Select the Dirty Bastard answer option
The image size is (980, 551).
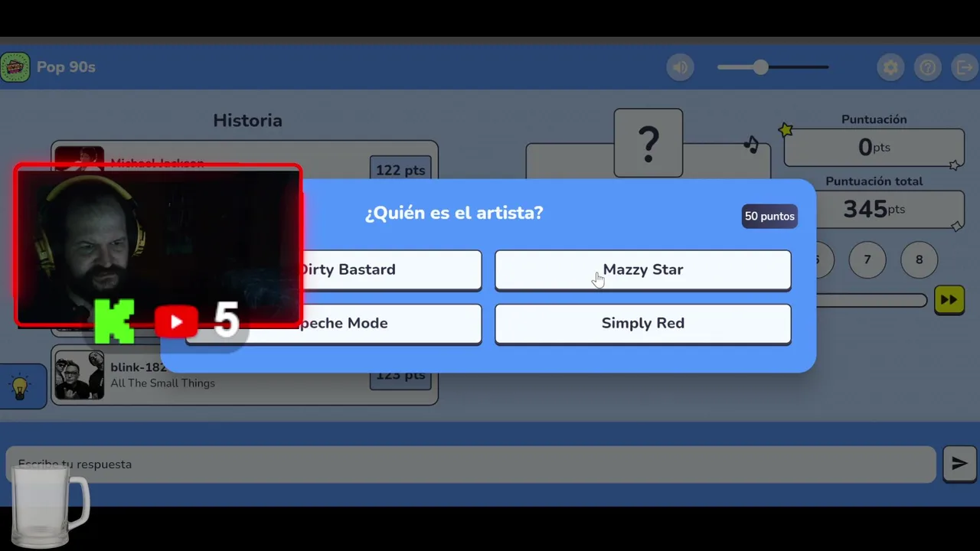point(392,269)
